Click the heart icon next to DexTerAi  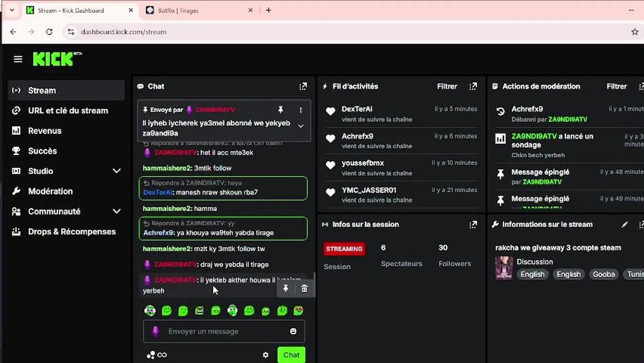[x=331, y=111]
